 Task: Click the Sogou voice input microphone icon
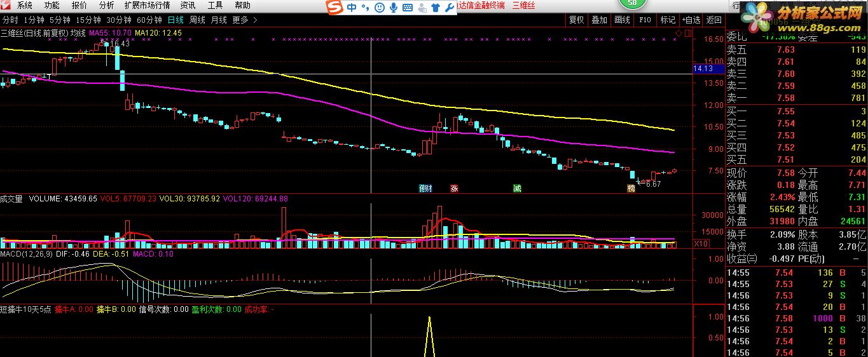[394, 7]
